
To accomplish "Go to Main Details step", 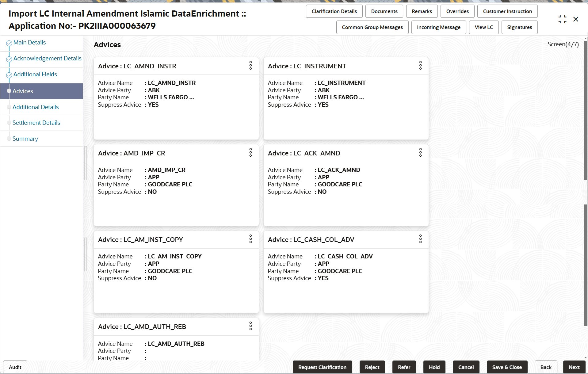I will (x=29, y=43).
